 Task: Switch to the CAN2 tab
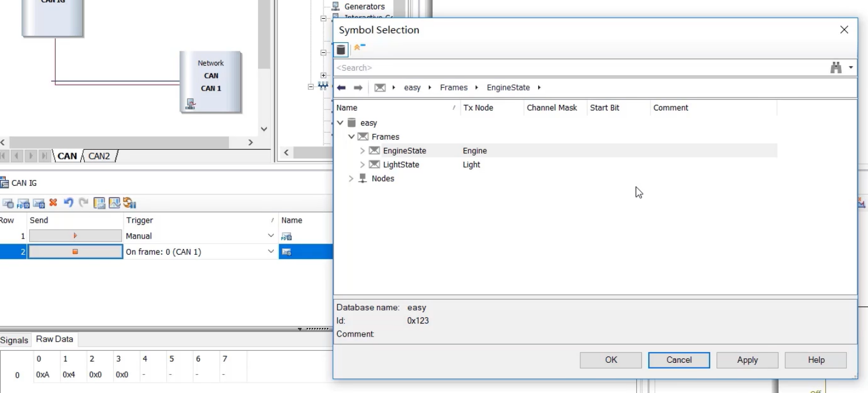[x=99, y=156]
